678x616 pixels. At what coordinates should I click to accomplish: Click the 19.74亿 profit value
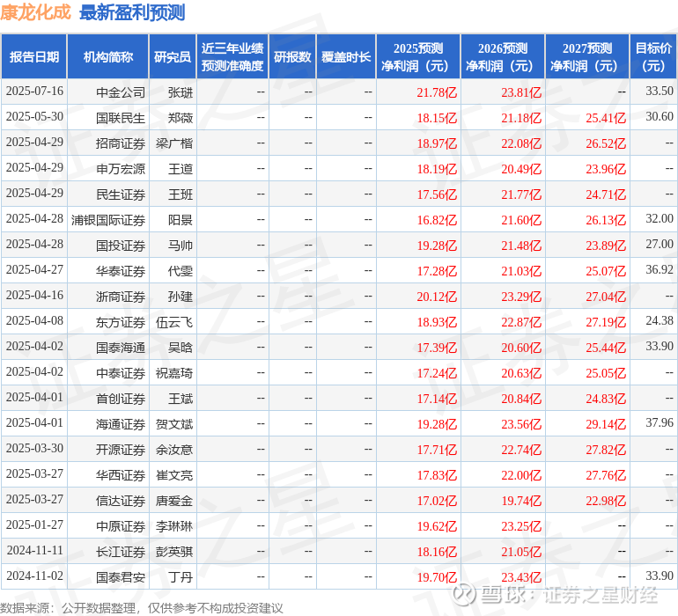point(521,500)
